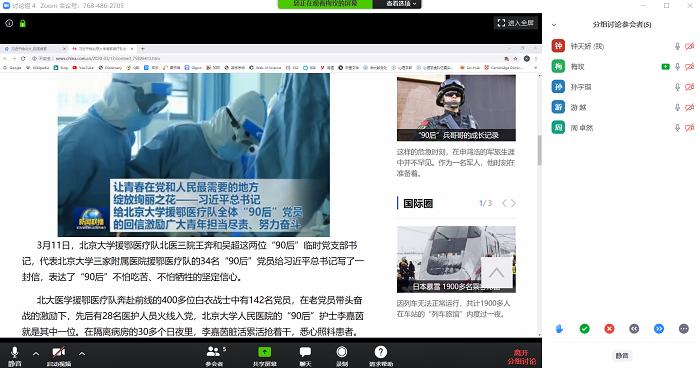The height and width of the screenshot is (368, 700).
Task: Open the participants list in toolbar
Action: pos(214,352)
